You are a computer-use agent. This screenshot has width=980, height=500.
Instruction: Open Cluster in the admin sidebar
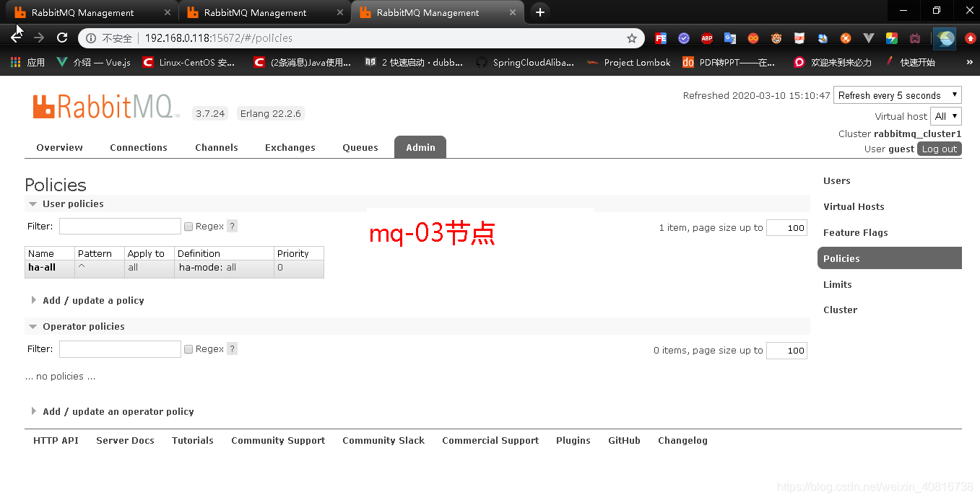click(x=840, y=310)
